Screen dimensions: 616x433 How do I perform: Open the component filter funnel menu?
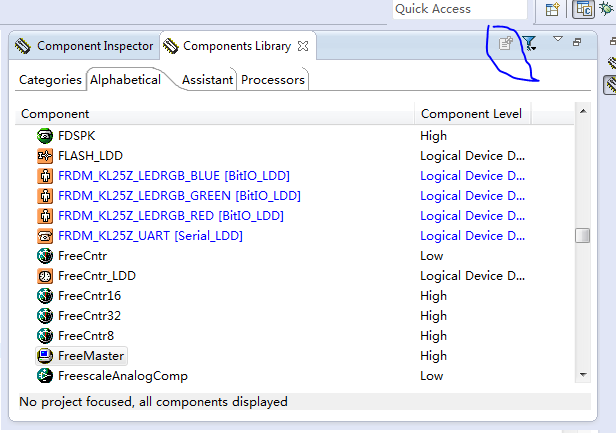pyautogui.click(x=531, y=44)
